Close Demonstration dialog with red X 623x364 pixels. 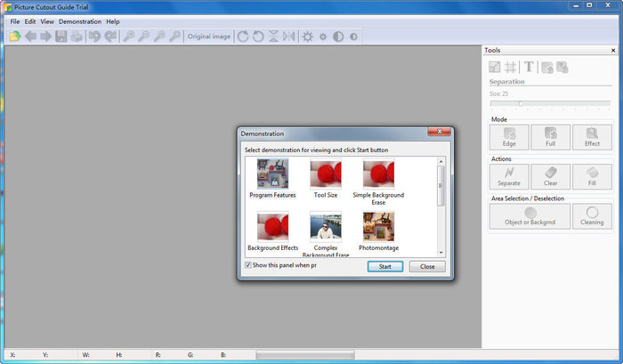[439, 132]
